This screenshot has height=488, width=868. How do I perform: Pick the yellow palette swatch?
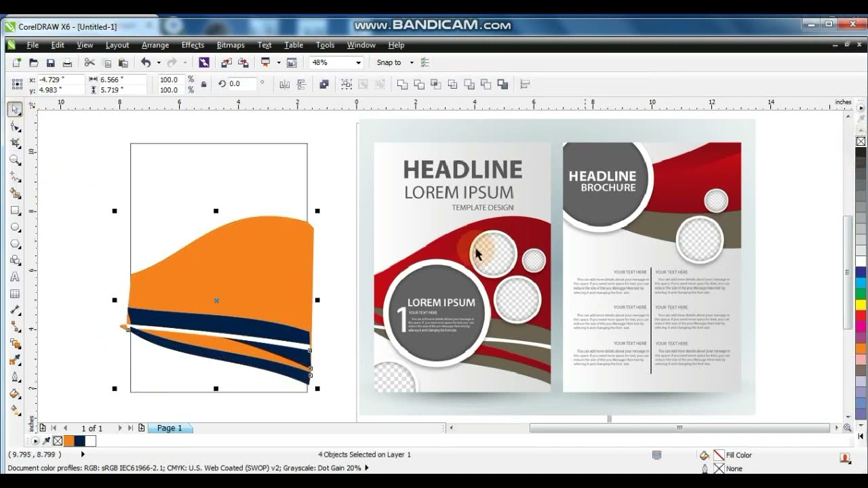(x=861, y=305)
